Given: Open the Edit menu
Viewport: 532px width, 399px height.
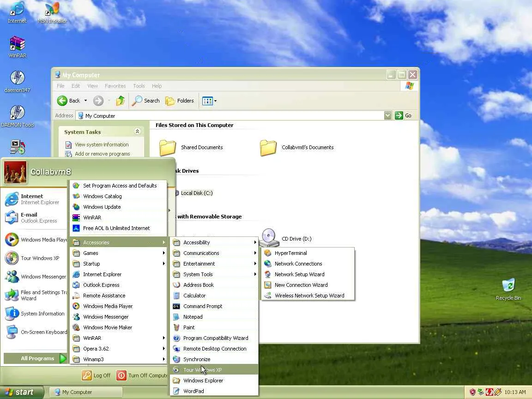Looking at the screenshot, I should [76, 86].
